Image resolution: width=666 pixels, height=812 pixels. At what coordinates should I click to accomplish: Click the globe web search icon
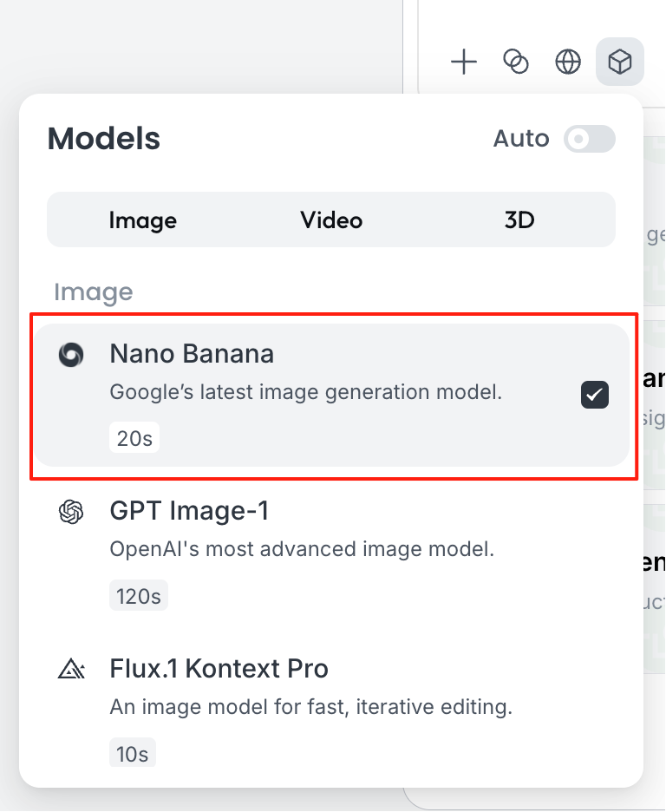point(568,62)
